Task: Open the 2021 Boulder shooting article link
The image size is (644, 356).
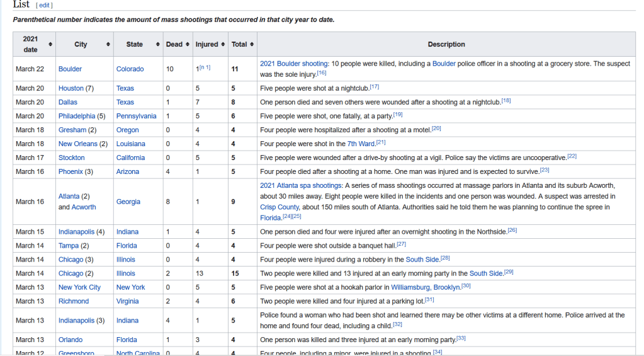Action: click(x=293, y=64)
